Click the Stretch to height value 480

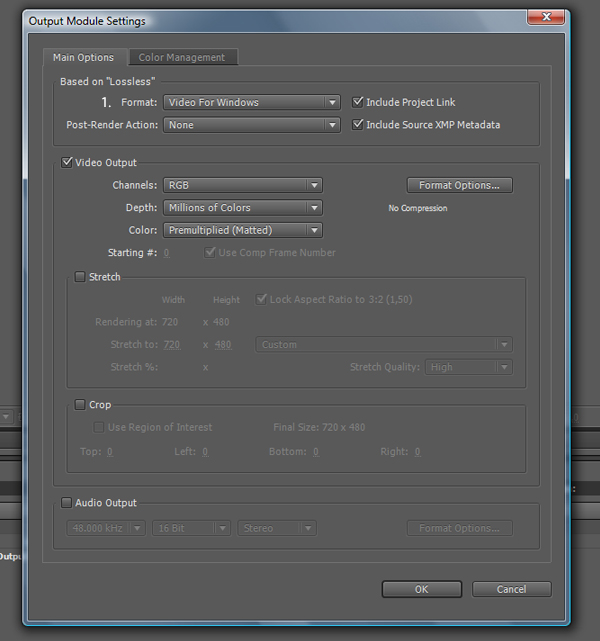point(223,345)
